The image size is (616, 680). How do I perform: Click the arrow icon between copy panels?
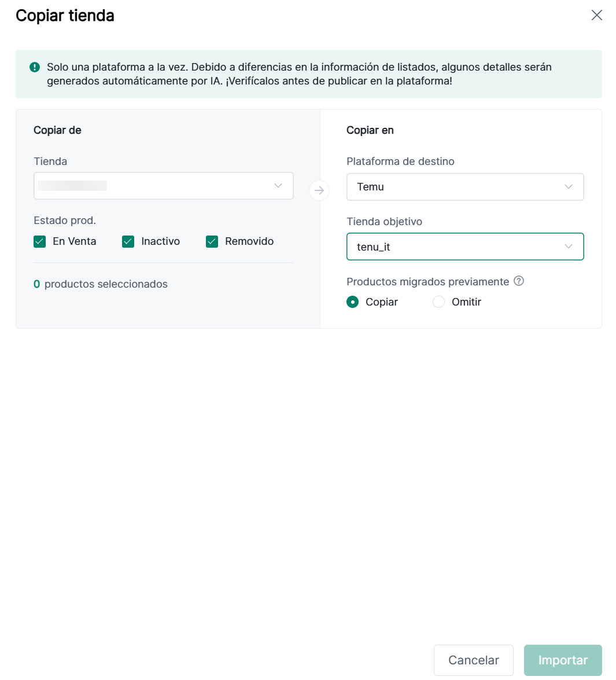point(319,190)
